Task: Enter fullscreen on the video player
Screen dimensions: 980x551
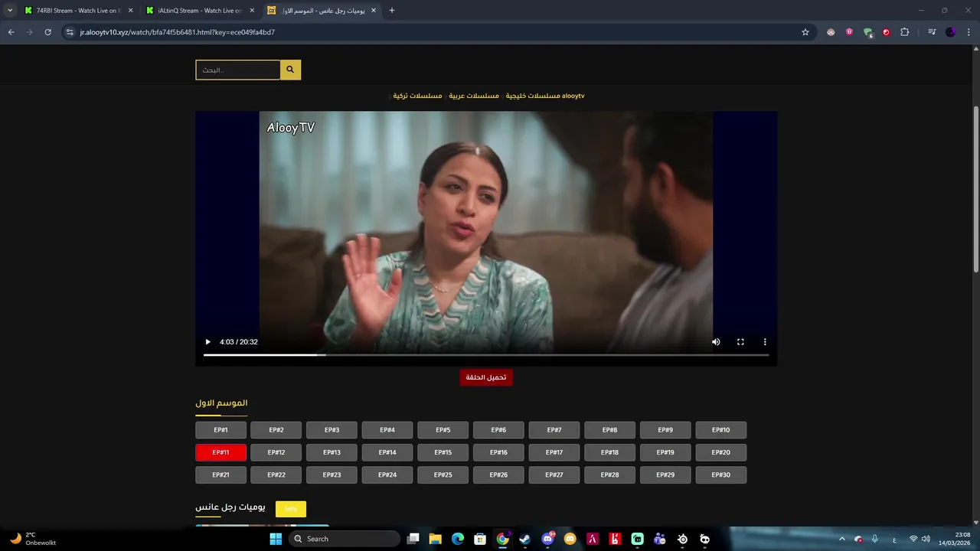Action: [740, 342]
